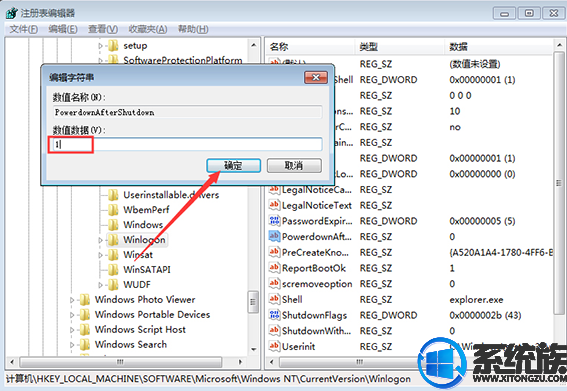Viewport: 567px width, 391px height.
Task: Click the ReportBootOk string value icon
Action: tap(274, 268)
